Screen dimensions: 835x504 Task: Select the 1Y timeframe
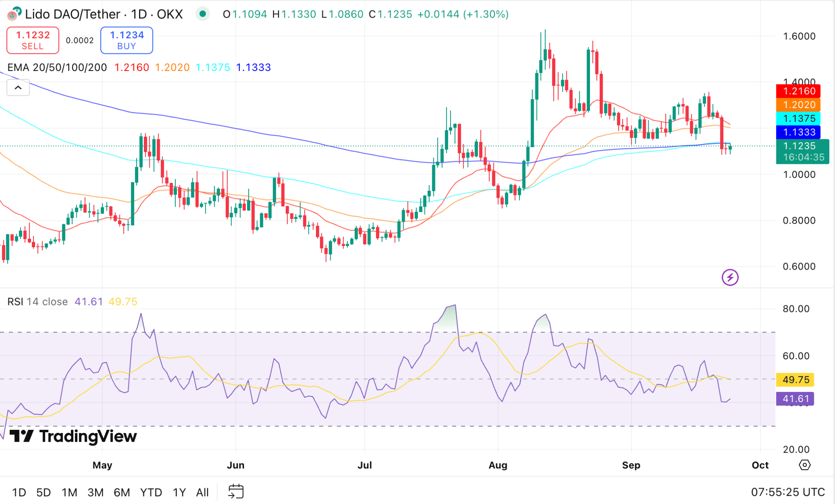click(x=179, y=492)
